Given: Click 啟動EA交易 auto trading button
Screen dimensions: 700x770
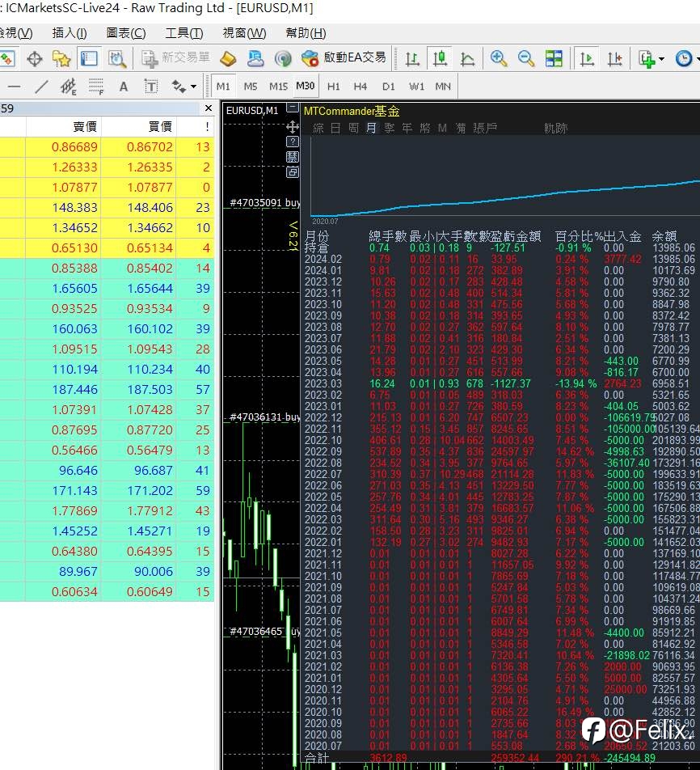Looking at the screenshot, I should pos(344,58).
